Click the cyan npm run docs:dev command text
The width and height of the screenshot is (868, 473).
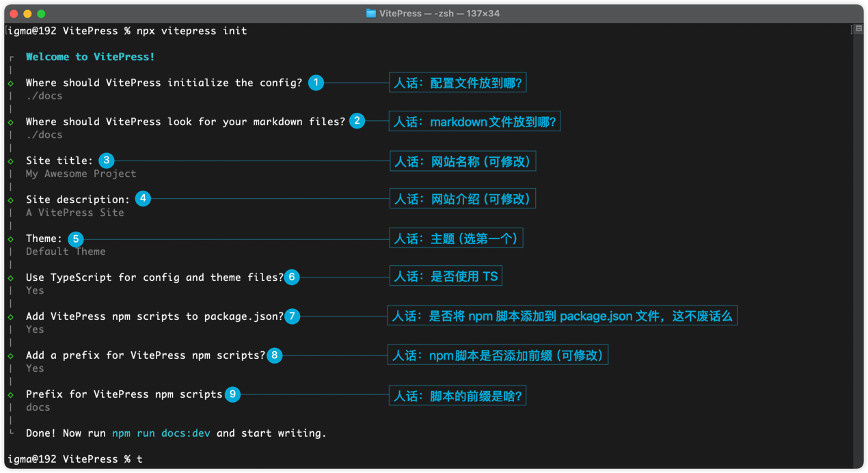pyautogui.click(x=161, y=433)
